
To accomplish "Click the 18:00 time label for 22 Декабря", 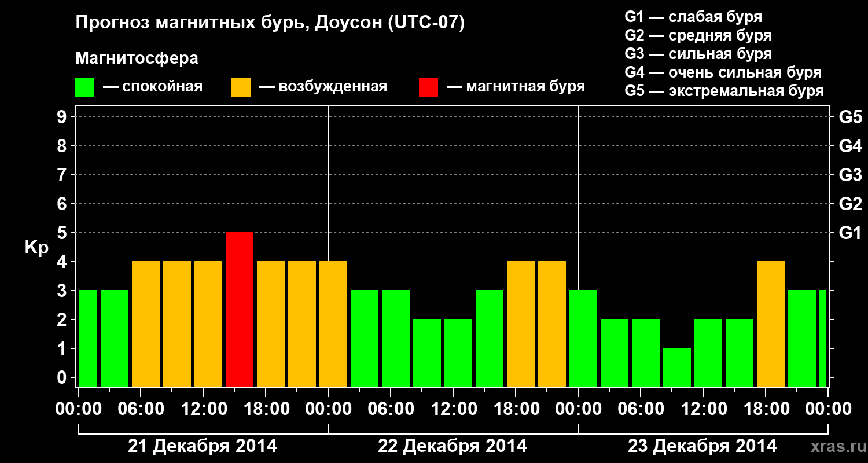I will [x=516, y=409].
